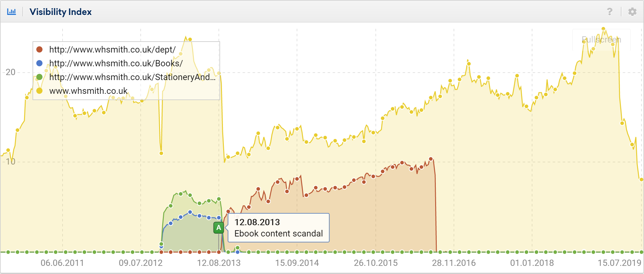Screen dimensions: 644x274
Task: Click the Ebook content scandal tooltip text
Action: point(279,234)
